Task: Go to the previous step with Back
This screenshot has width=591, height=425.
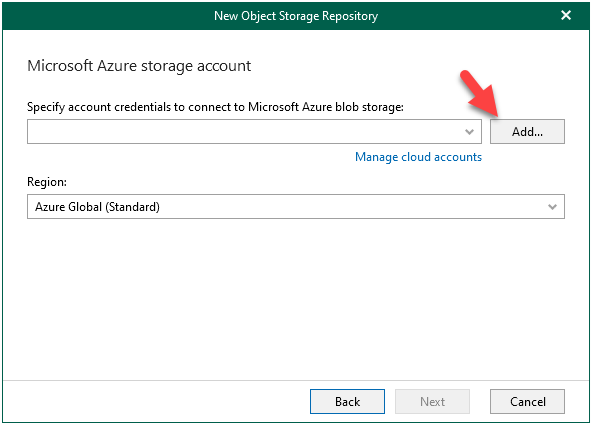Action: click(x=347, y=402)
